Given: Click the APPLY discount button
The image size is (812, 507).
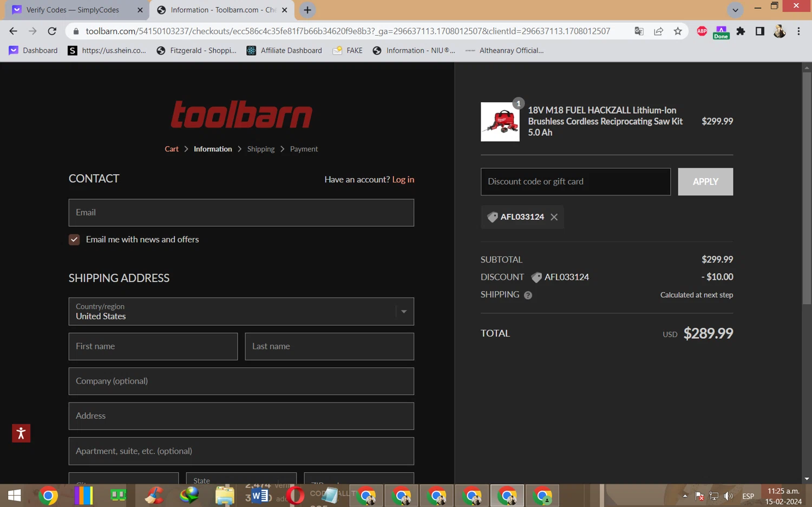Looking at the screenshot, I should tap(705, 182).
